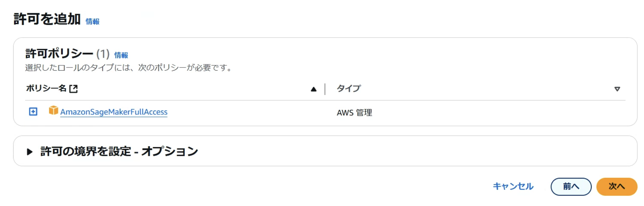
Task: Select the タイプ column header
Action: [348, 88]
